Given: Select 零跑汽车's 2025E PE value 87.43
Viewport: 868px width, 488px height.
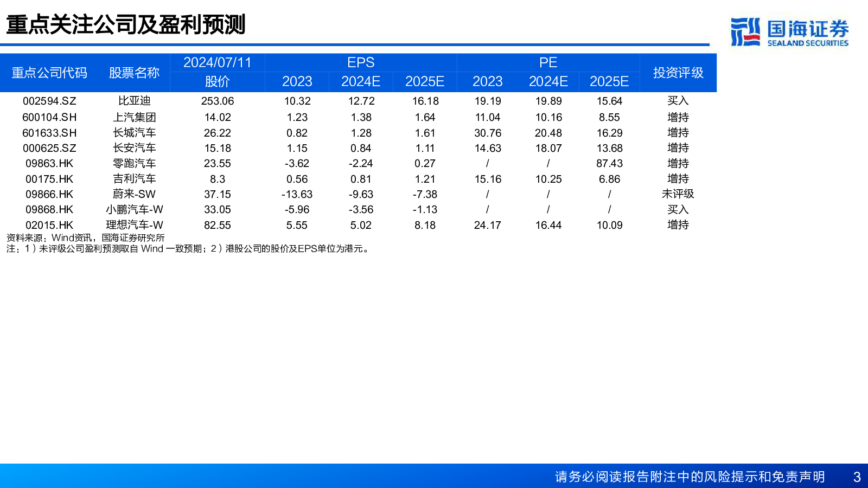Looking at the screenshot, I should 610,163.
